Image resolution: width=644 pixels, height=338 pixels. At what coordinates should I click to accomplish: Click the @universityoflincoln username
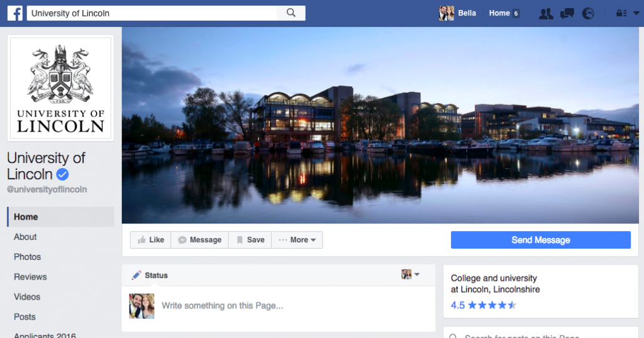47,189
